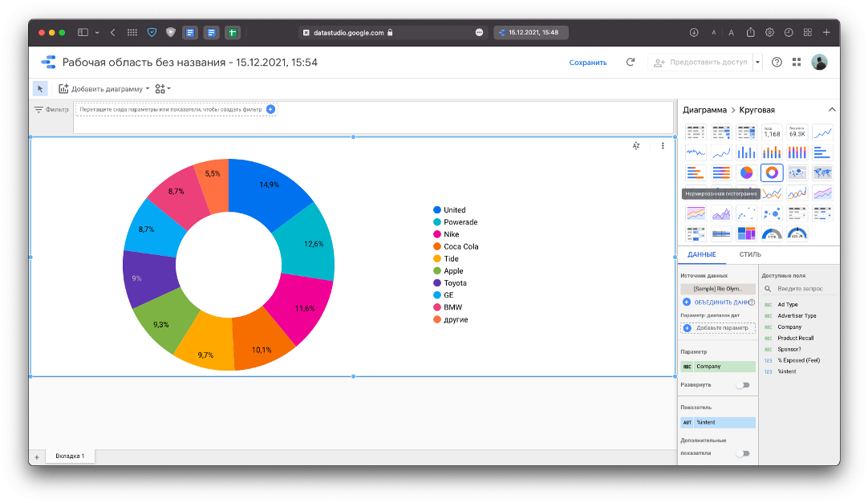Switch to the СТИЛЬ tab
This screenshot has width=868, height=503.
coord(750,254)
